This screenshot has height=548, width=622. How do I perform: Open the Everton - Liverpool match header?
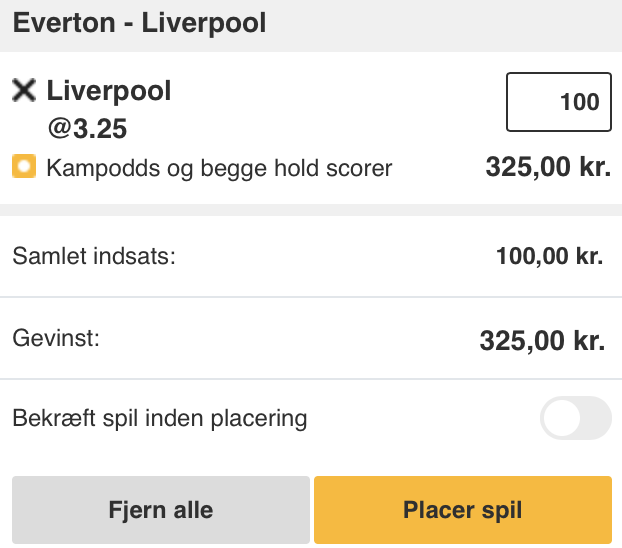(311, 24)
